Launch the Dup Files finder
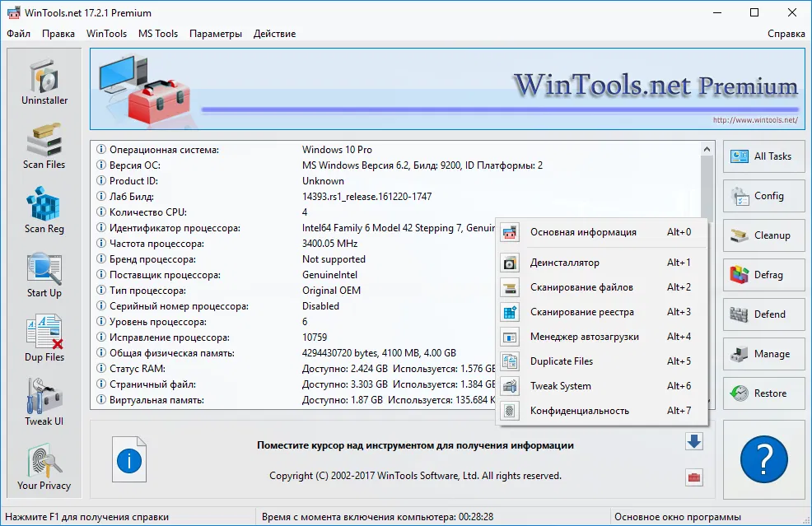812x526 pixels. 44,339
